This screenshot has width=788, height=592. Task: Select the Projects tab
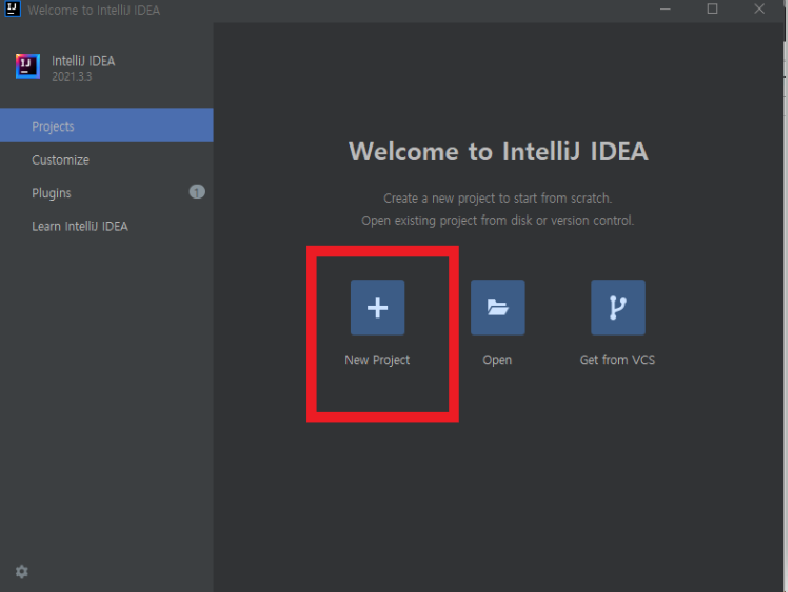coord(107,125)
